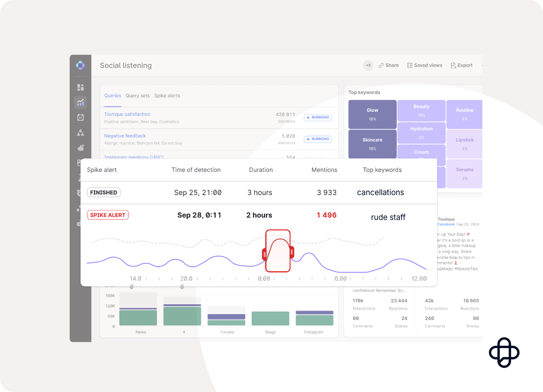Toggle the RUNNING status on Negative feedback

click(318, 139)
